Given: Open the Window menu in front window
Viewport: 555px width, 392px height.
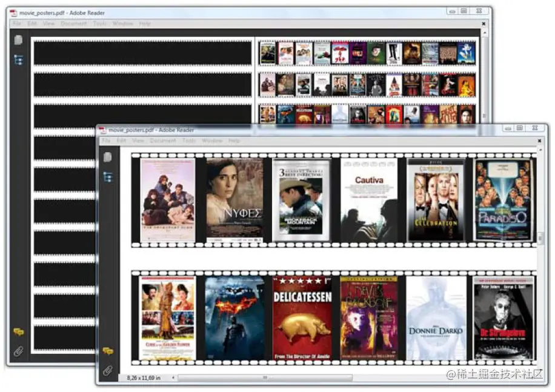Looking at the screenshot, I should pyautogui.click(x=212, y=141).
